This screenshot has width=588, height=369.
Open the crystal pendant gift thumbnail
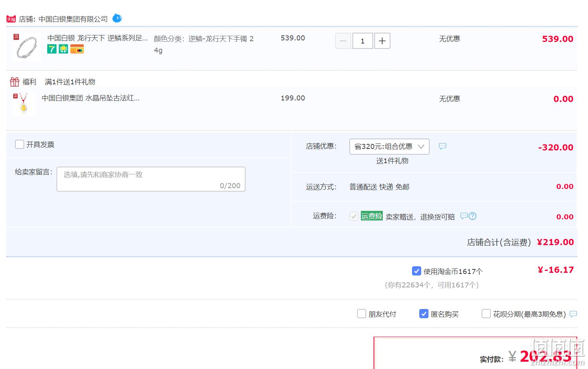pyautogui.click(x=24, y=104)
